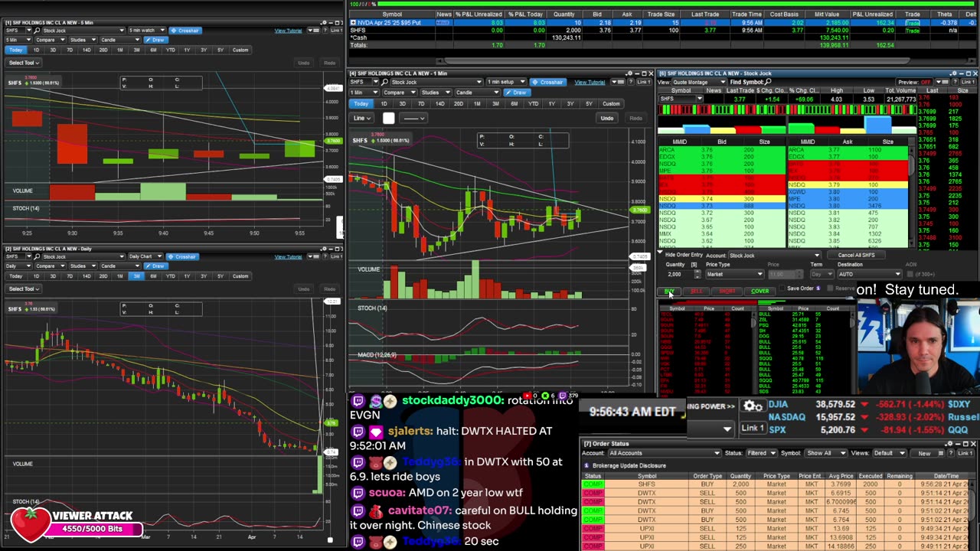
Task: Open the line style dropdown in 1 Min chart
Action: 413,118
